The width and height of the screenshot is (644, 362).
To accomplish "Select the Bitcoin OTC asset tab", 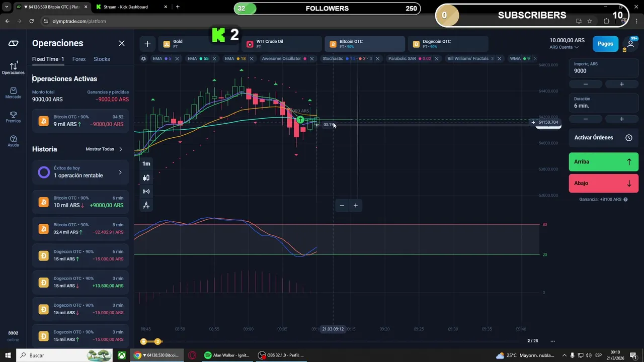I will tap(364, 44).
